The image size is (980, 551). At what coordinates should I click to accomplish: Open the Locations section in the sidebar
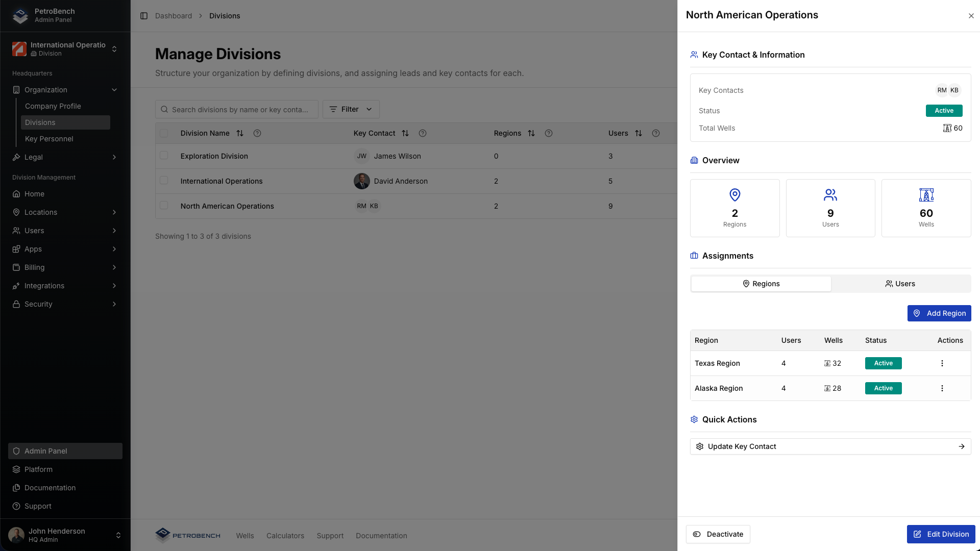click(x=41, y=212)
